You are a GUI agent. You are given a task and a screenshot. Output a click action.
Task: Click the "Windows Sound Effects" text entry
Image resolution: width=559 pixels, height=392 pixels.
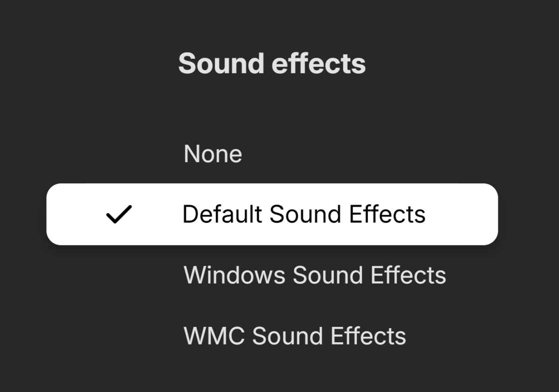point(315,275)
